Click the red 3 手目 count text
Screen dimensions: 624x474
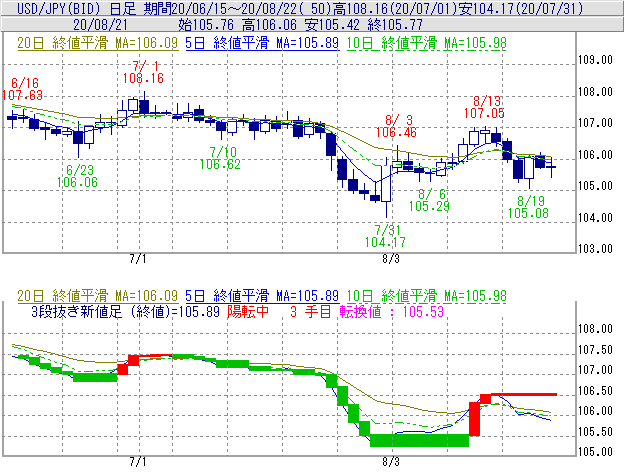click(310, 312)
